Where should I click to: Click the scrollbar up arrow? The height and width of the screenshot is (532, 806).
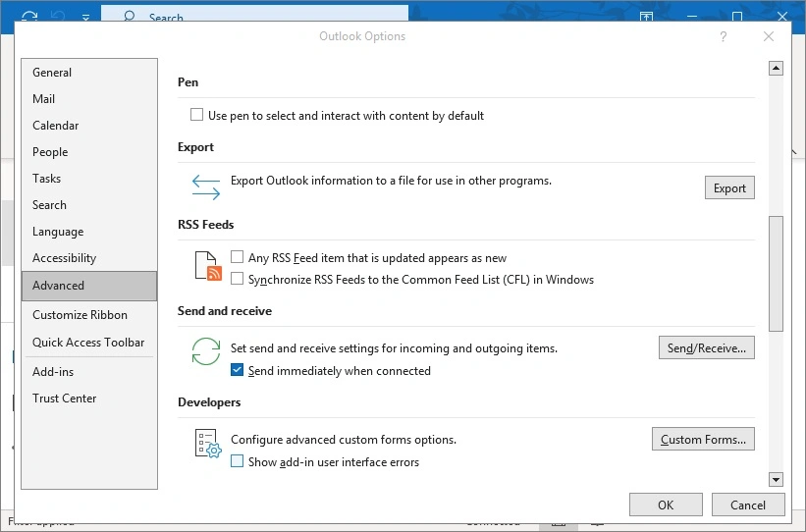pos(776,68)
